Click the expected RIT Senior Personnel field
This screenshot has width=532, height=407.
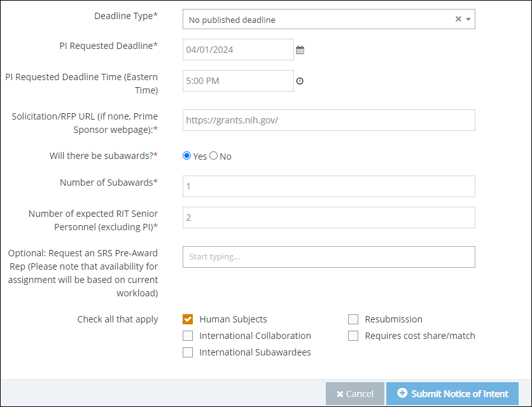328,217
